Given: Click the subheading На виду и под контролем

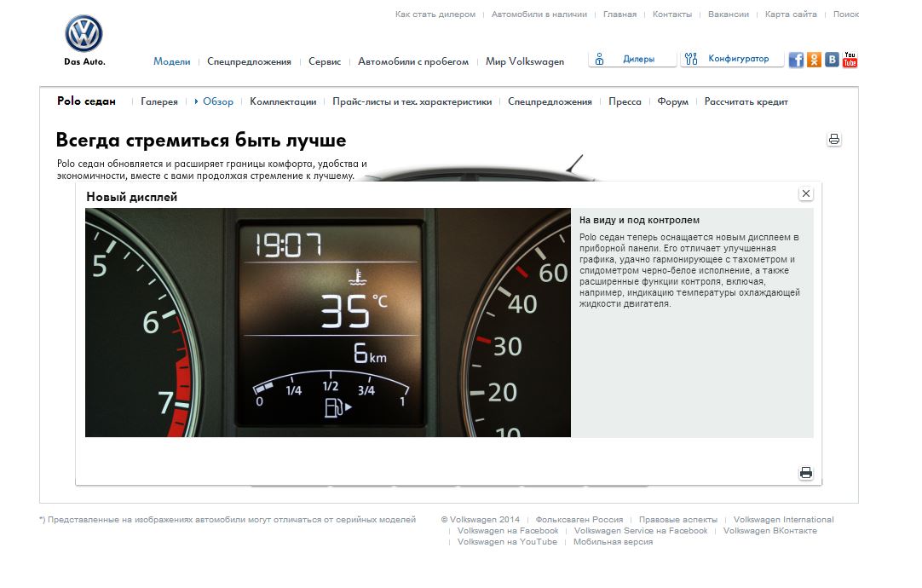Looking at the screenshot, I should pos(639,220).
